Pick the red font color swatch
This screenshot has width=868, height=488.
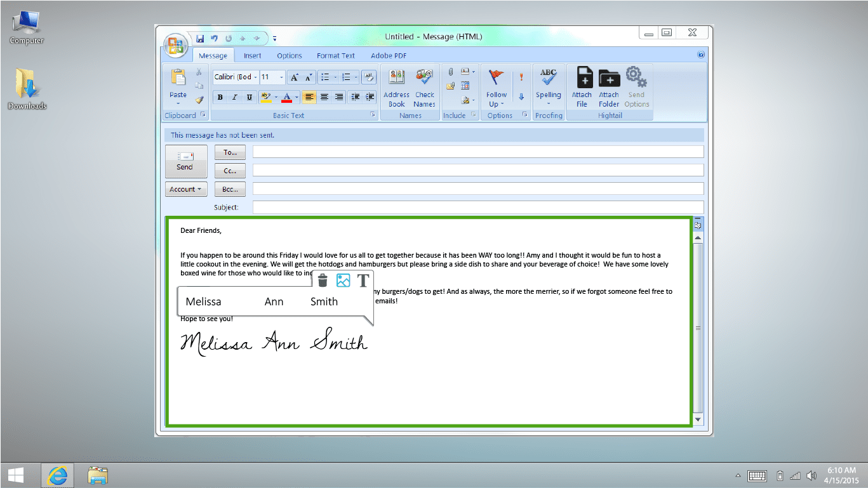click(287, 97)
